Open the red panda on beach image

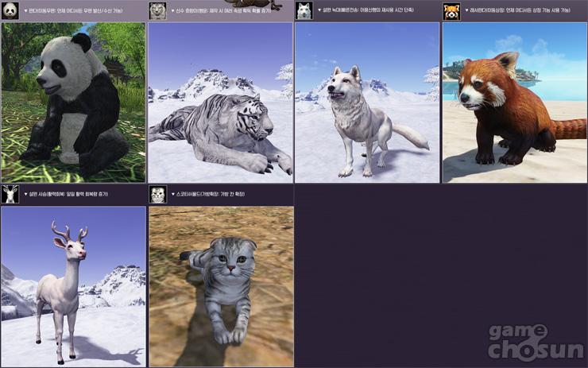click(515, 103)
